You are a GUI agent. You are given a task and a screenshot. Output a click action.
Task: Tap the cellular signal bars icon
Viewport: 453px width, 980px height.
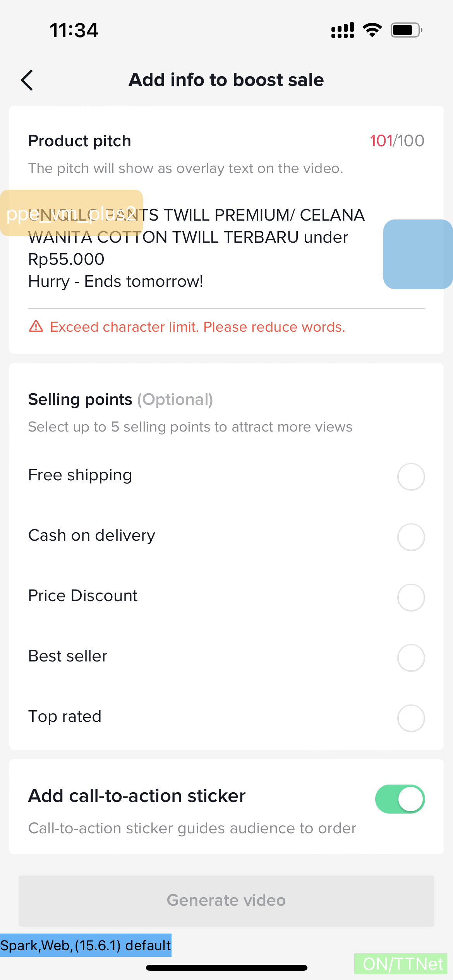pyautogui.click(x=342, y=30)
